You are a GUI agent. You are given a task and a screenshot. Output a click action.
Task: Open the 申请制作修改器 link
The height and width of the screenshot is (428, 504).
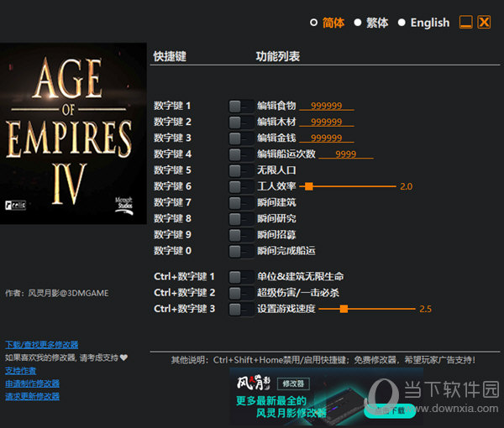[32, 384]
